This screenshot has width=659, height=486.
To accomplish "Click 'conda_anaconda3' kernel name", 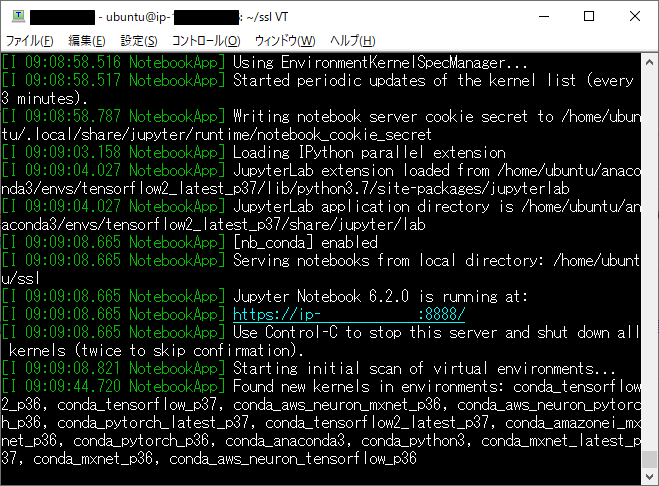I will (x=285, y=440).
